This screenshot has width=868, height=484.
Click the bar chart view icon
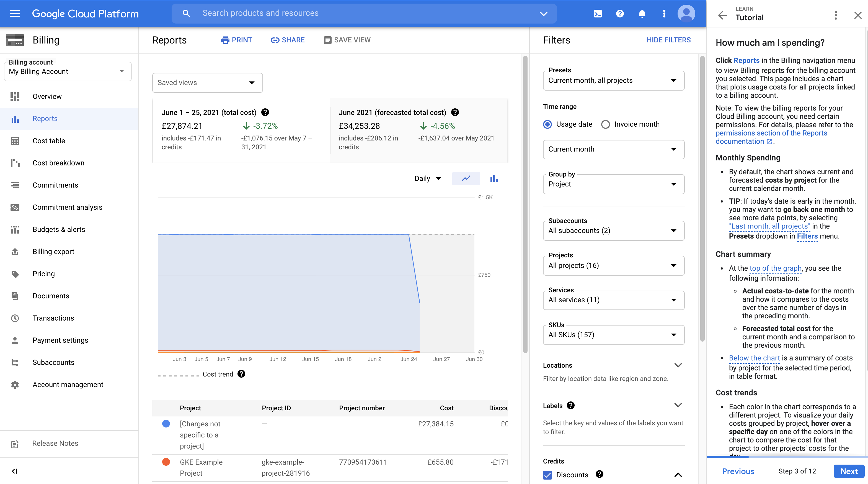pyautogui.click(x=493, y=178)
